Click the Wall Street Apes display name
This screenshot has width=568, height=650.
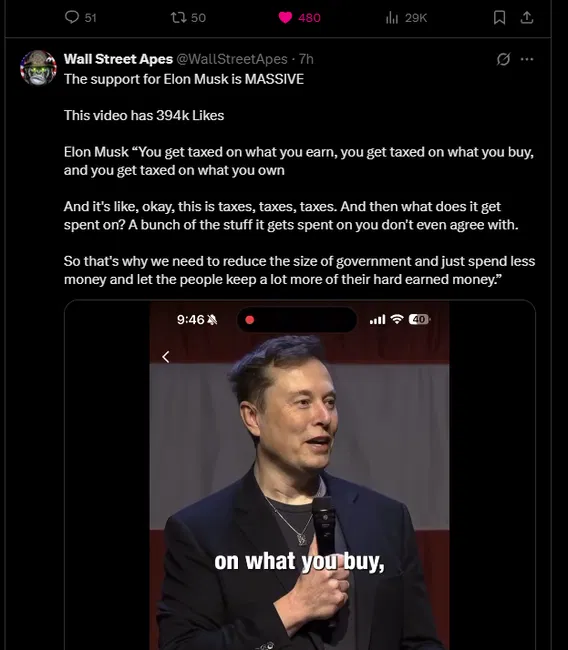(x=118, y=59)
